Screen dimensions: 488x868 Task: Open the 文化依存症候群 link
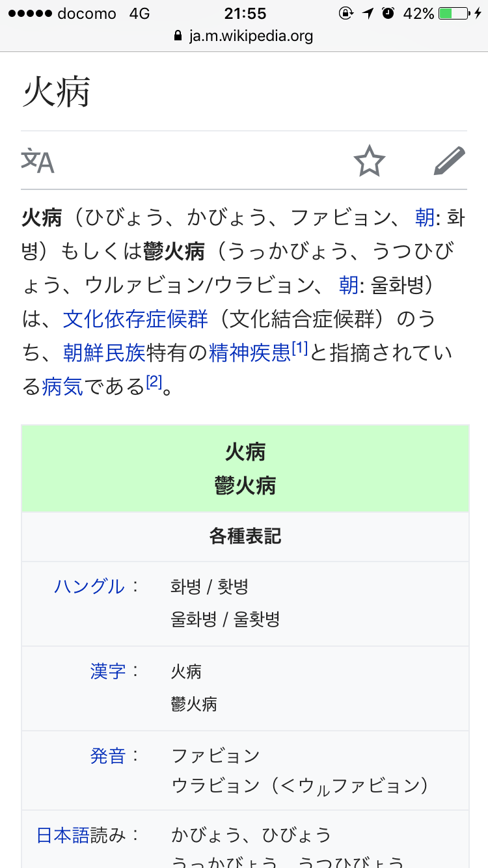[x=135, y=319]
